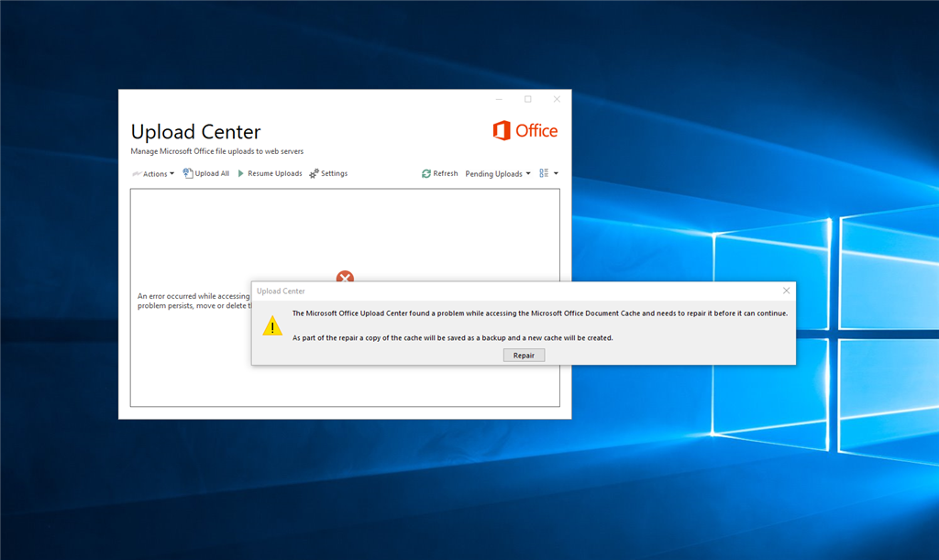Maximize the Upload Center window
This screenshot has height=560, width=939.
coord(527,99)
